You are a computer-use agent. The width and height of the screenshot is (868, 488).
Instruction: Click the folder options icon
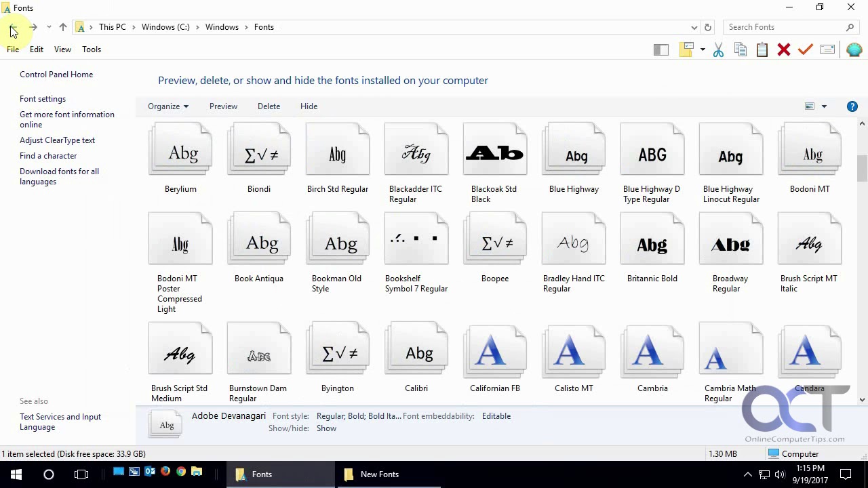(x=686, y=49)
